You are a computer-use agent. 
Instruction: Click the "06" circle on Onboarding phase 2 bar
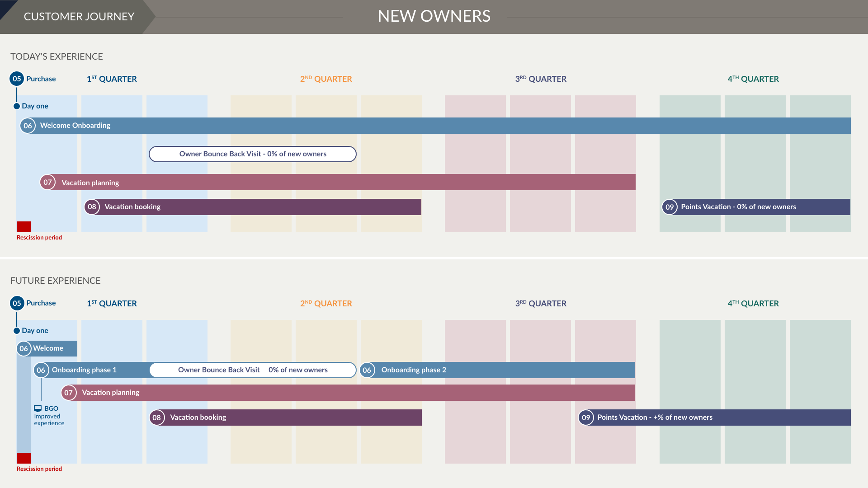(x=367, y=370)
